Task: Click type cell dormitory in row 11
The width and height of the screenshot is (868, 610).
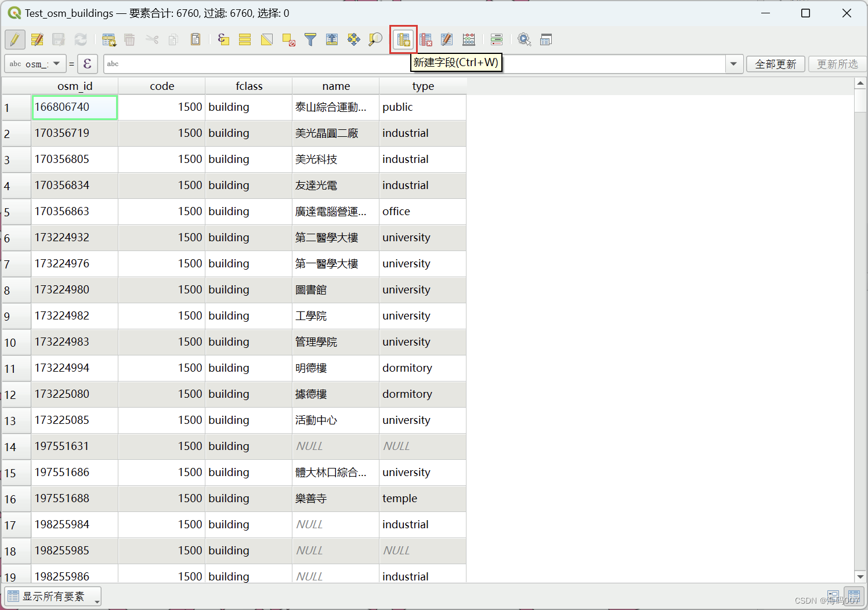Action: click(x=423, y=368)
